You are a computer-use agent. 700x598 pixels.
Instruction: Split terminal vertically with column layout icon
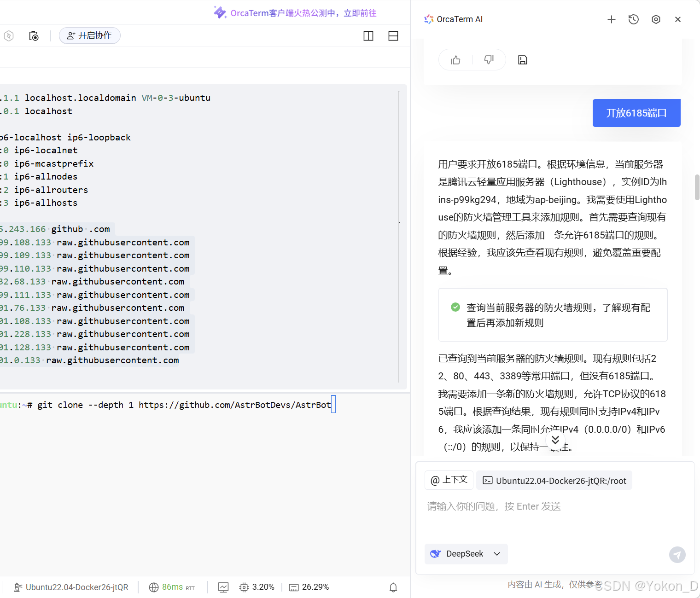coord(368,36)
